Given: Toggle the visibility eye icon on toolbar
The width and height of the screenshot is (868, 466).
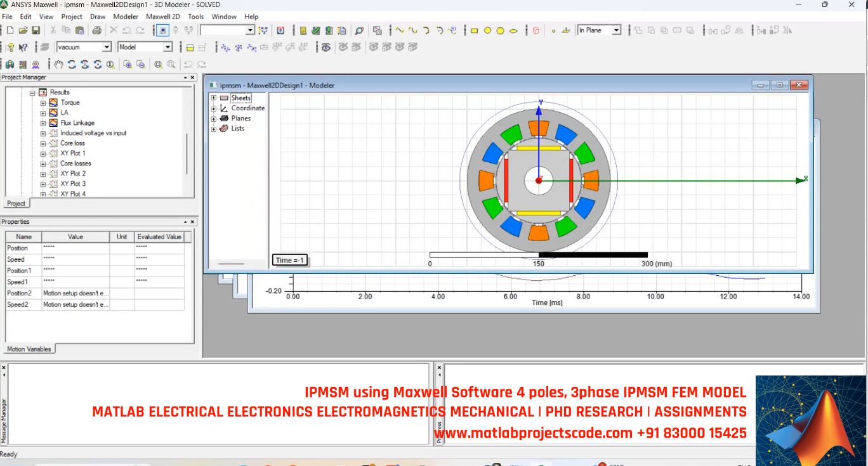Looking at the screenshot, I should coord(326,47).
